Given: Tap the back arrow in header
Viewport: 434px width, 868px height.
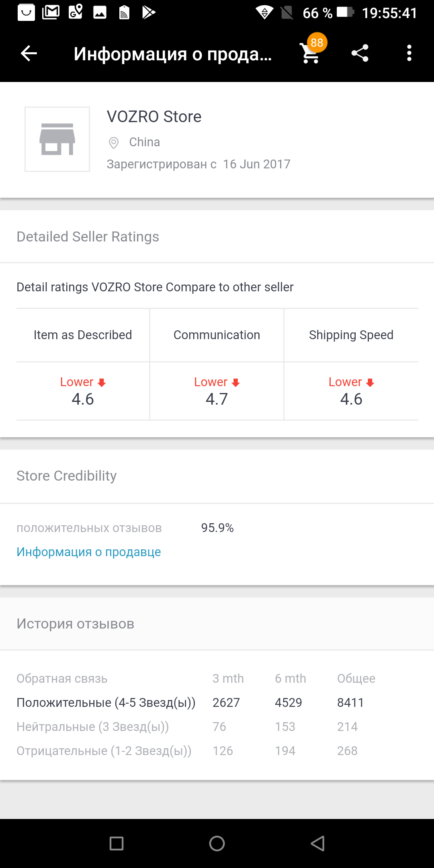Looking at the screenshot, I should point(29,53).
